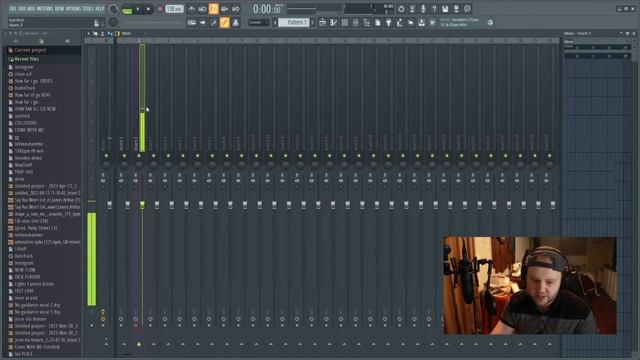640x360 pixels.
Task: Select the tempo field showing 130
Action: [174, 9]
